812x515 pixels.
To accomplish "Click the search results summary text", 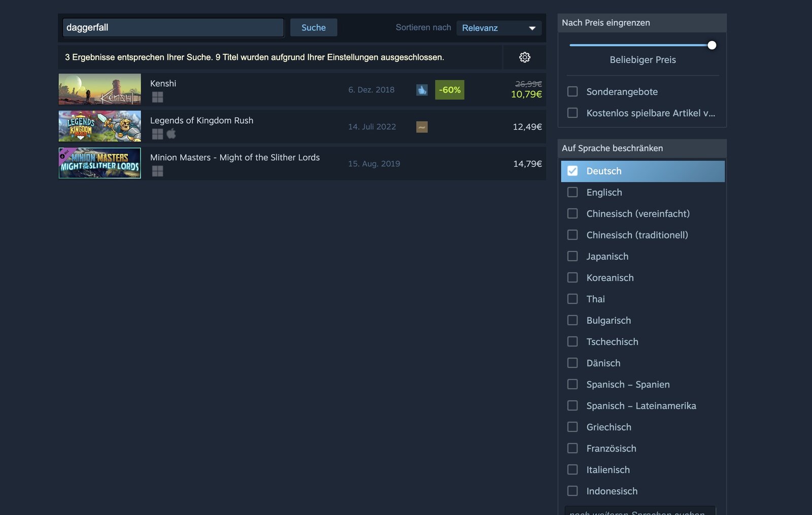I will (254, 57).
